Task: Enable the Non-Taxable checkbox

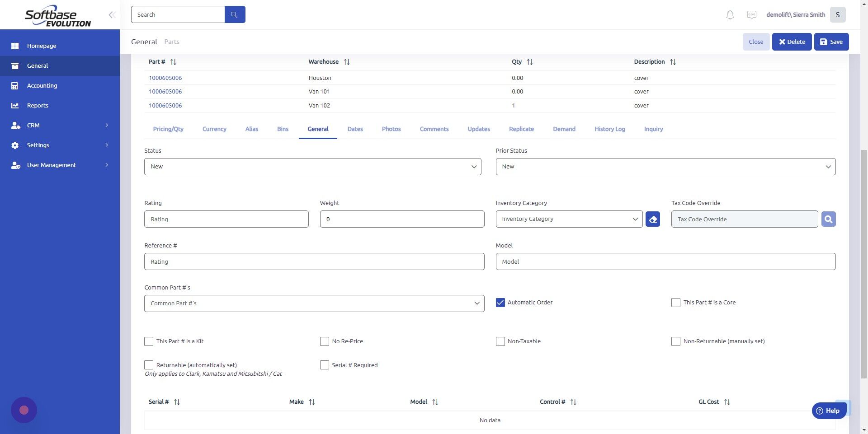Action: pos(500,341)
